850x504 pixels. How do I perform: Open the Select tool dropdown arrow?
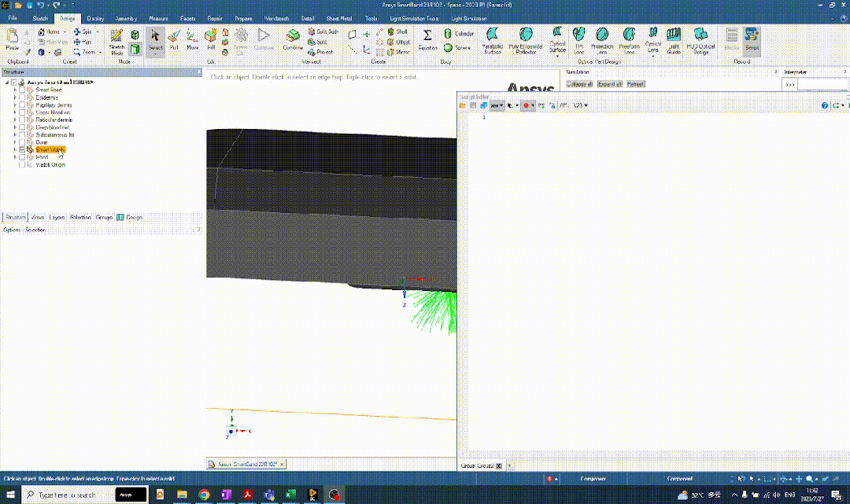(155, 53)
